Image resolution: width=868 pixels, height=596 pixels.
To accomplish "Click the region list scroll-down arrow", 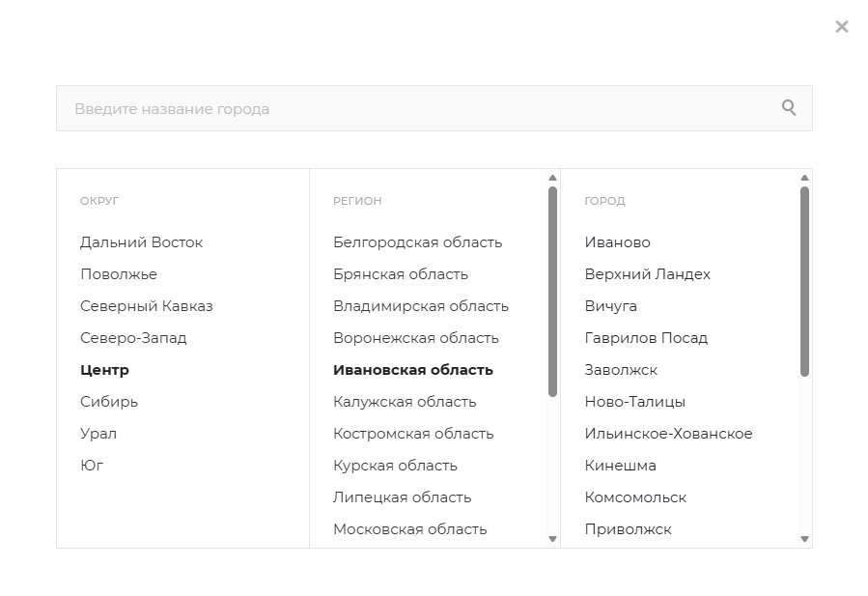I will [x=552, y=539].
